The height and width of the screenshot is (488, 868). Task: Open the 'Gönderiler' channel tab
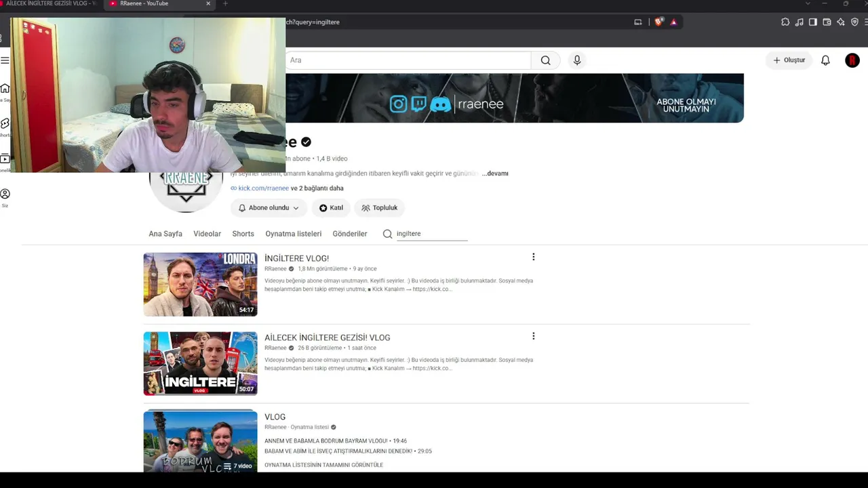[350, 234]
